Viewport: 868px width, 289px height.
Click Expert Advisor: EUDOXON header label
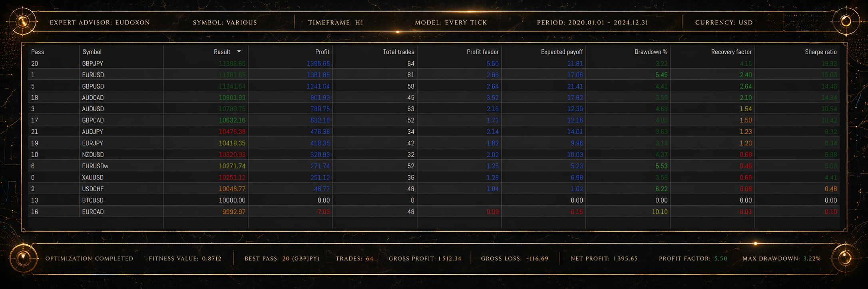coord(100,23)
